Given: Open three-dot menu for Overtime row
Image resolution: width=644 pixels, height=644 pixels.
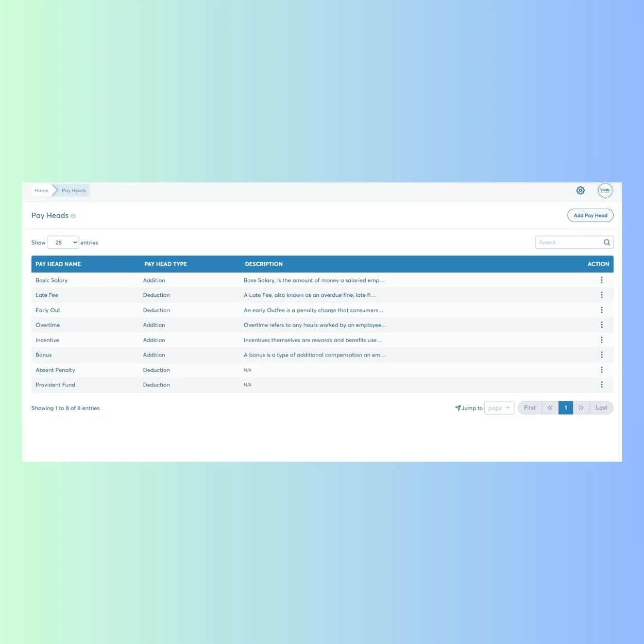Looking at the screenshot, I should pos(601,325).
